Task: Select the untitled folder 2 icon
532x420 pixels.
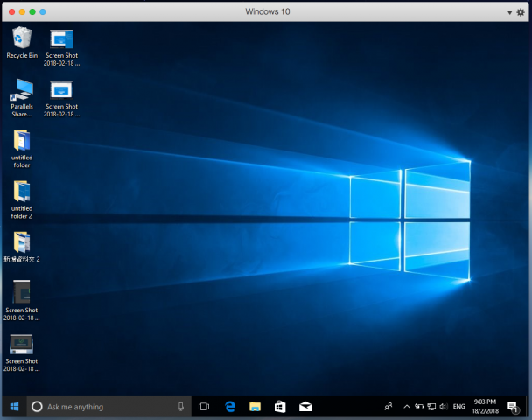Action: click(22, 199)
